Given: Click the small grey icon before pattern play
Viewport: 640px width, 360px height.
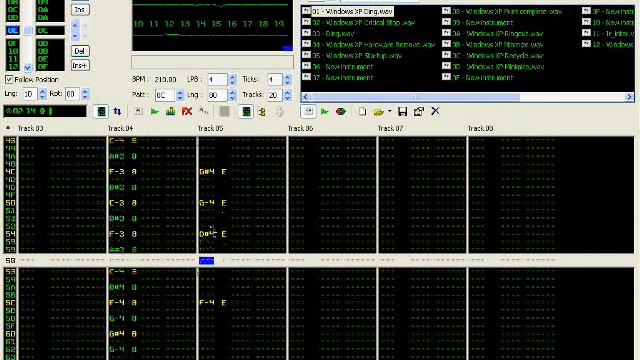Looking at the screenshot, I should tap(138, 111).
